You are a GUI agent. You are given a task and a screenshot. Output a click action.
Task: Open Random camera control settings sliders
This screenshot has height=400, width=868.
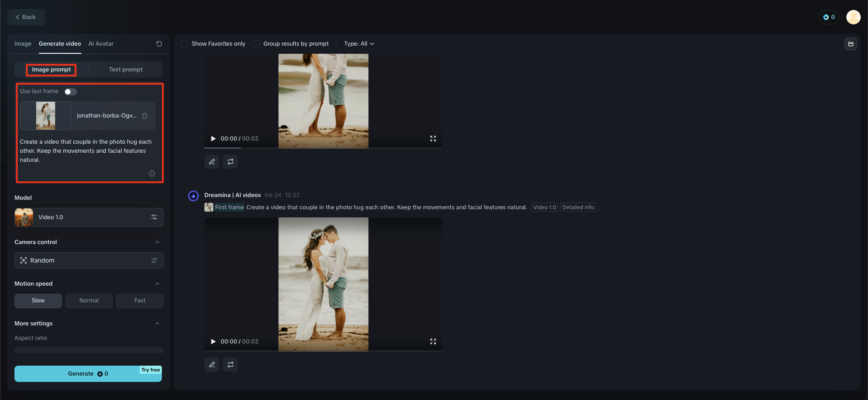click(154, 260)
